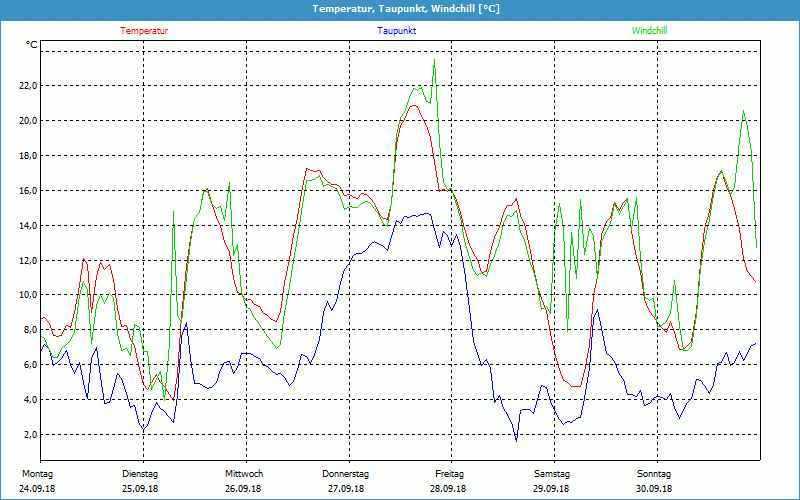Click the blue Taupunkt legend label
The height and width of the screenshot is (500, 800).
(x=396, y=31)
